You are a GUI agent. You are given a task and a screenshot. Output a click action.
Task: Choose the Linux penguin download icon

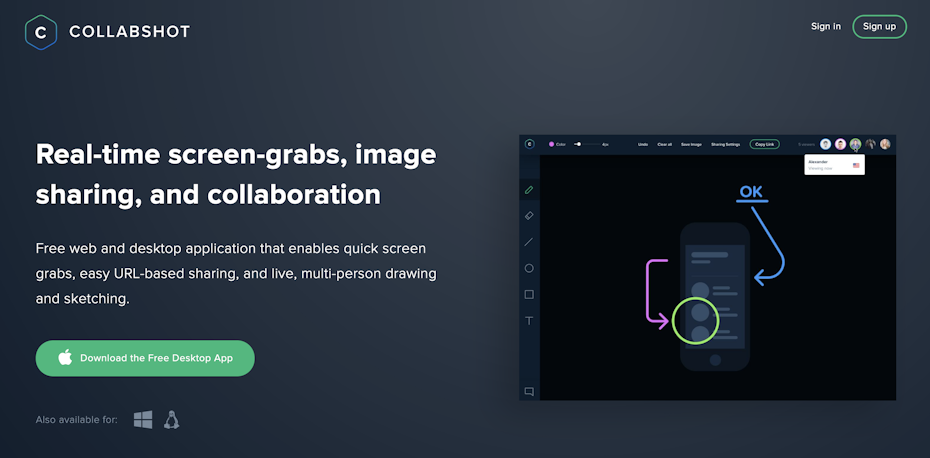(x=171, y=419)
